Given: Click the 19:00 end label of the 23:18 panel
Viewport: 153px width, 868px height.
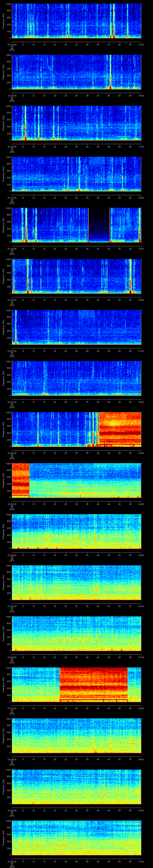Looking at the screenshot, I should 141,249.
